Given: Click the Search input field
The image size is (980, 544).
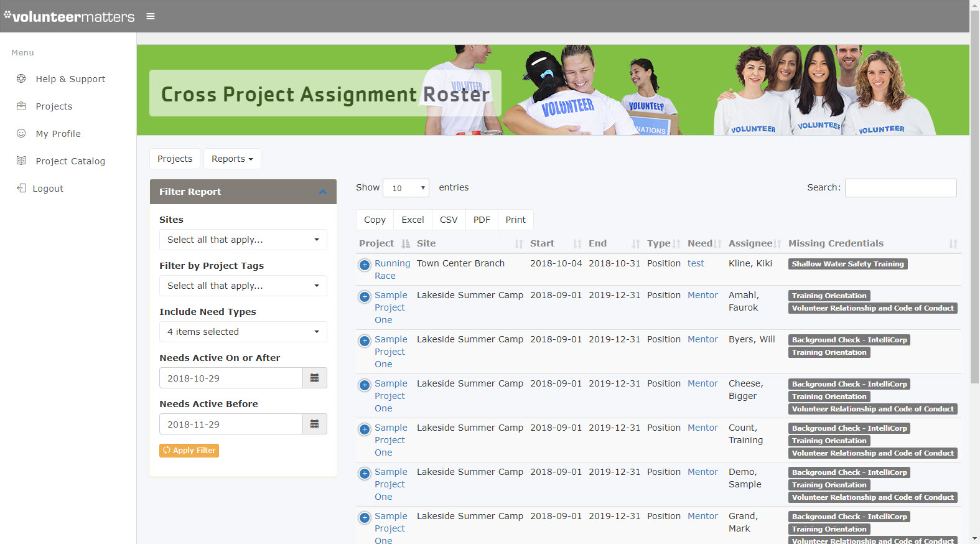Looking at the screenshot, I should coord(900,188).
